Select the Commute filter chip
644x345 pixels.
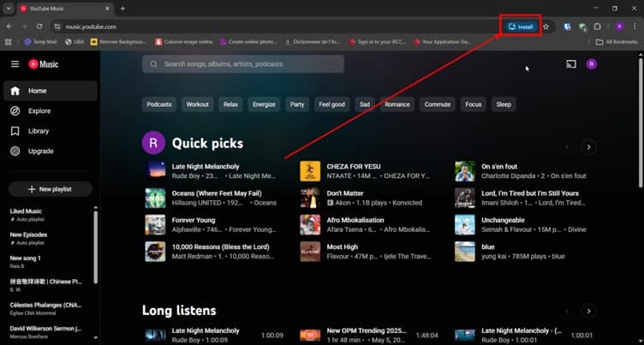coord(438,104)
